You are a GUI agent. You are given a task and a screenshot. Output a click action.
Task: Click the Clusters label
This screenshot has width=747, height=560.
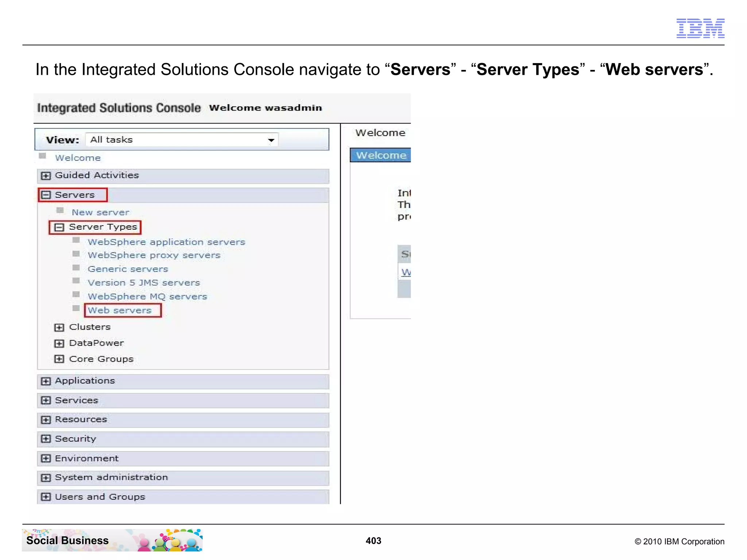(90, 327)
